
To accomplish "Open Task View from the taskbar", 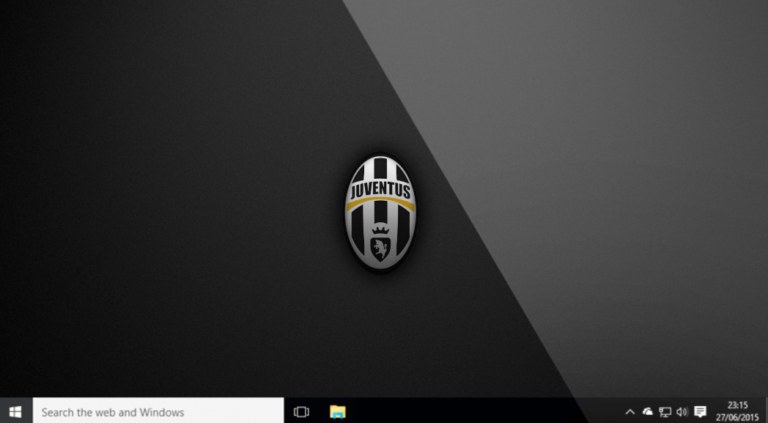I will click(x=301, y=412).
